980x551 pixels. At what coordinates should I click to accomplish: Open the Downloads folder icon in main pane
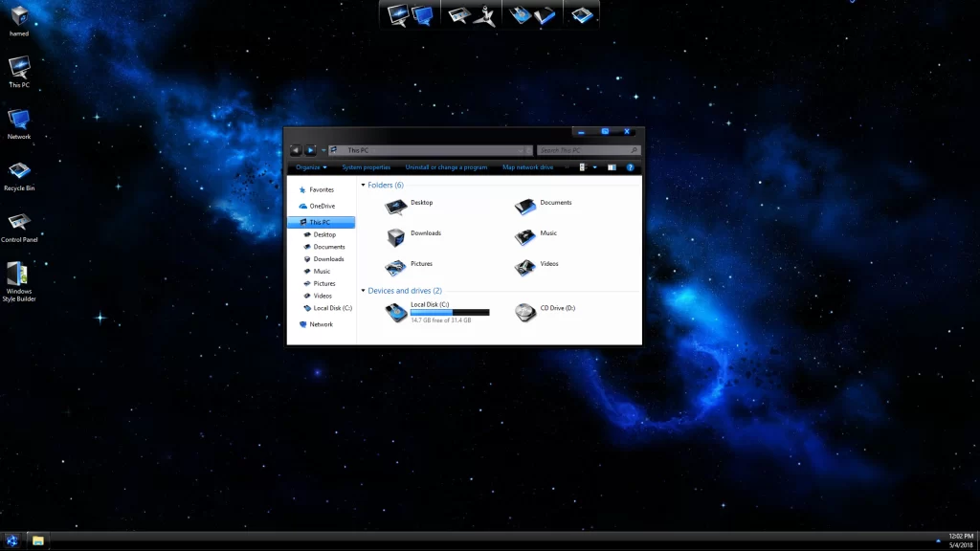[x=396, y=237]
